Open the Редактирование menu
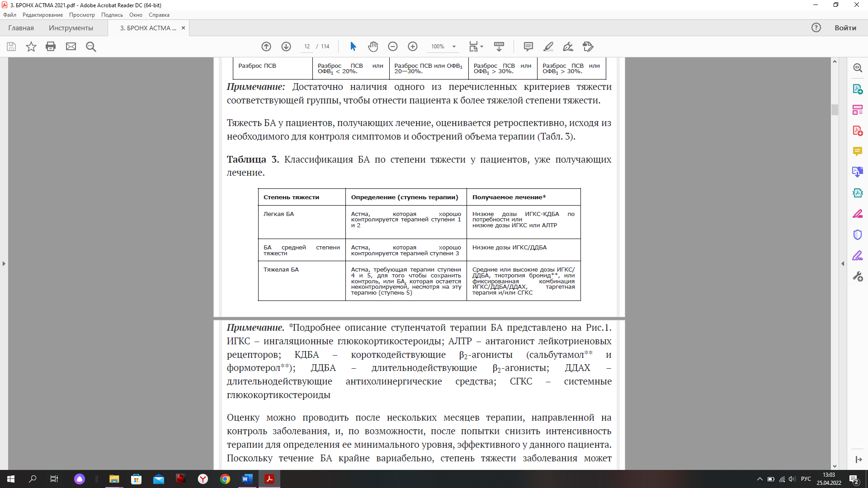Screen dimensions: 868x488 (x=42, y=15)
